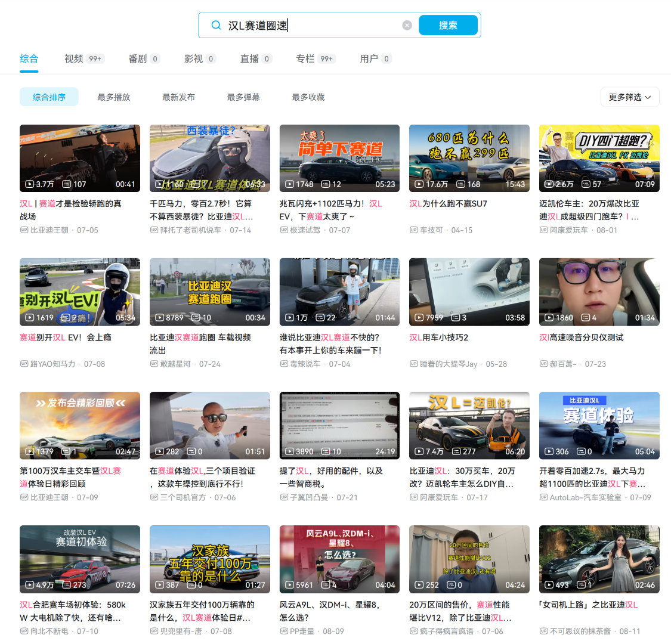This screenshot has height=644, width=671.
Task: Open uploader 三个司机官方
Action: point(183,498)
